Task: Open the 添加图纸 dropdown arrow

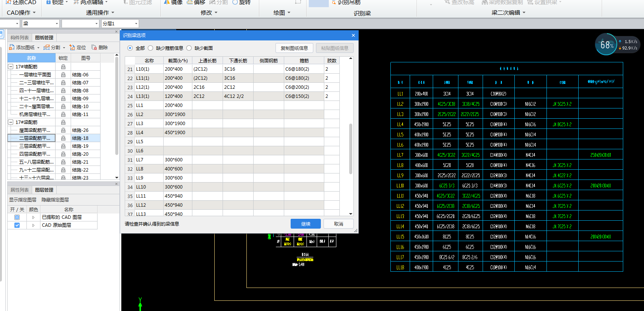Action: pos(38,48)
